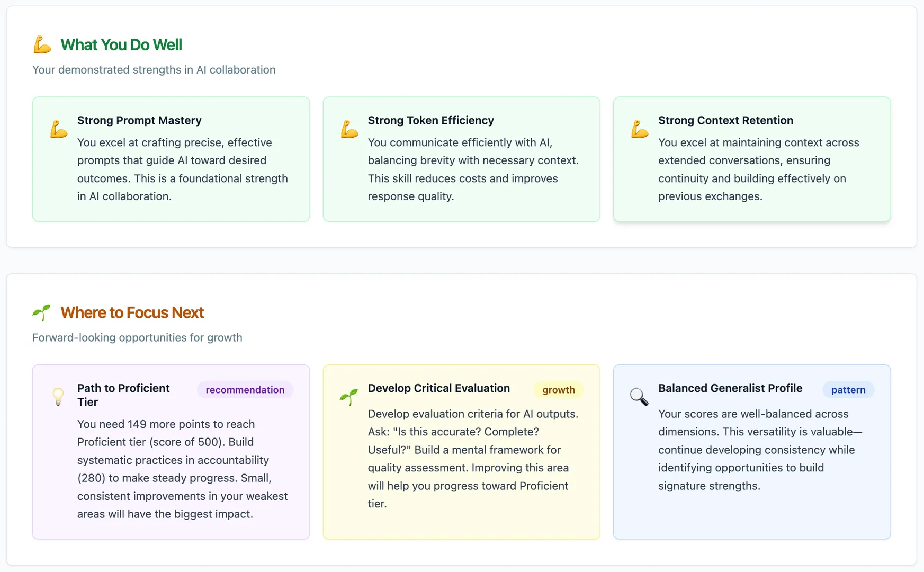The image size is (924, 572).
Task: Click the bicep icon in Strong Context Retention card
Action: click(x=640, y=129)
